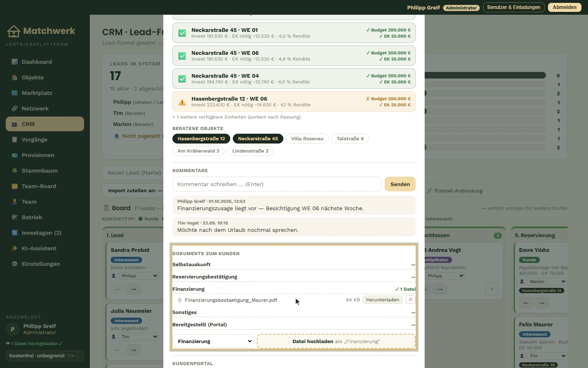Toggle the Talstraße 8 advised-object chip

pyautogui.click(x=350, y=139)
